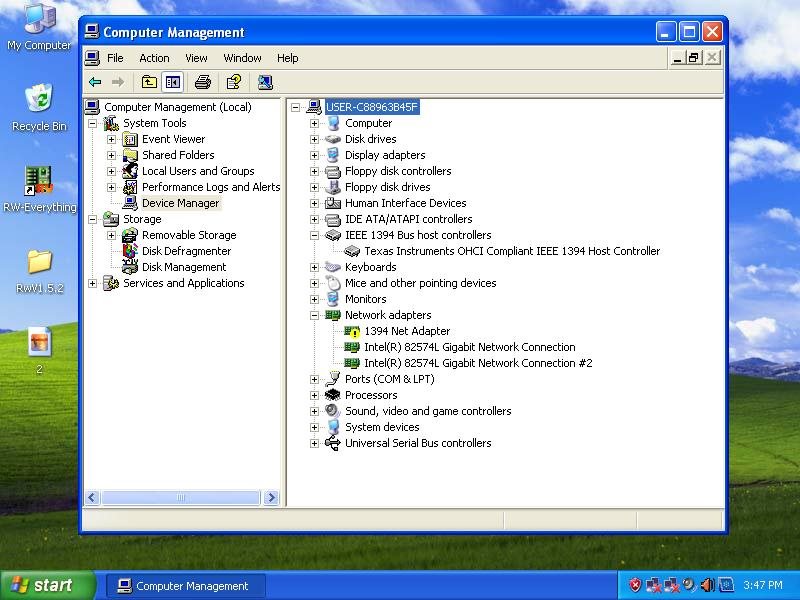Screen dimensions: 800x600
Task: Expand the Local Users and Groups node
Action: pyautogui.click(x=111, y=171)
